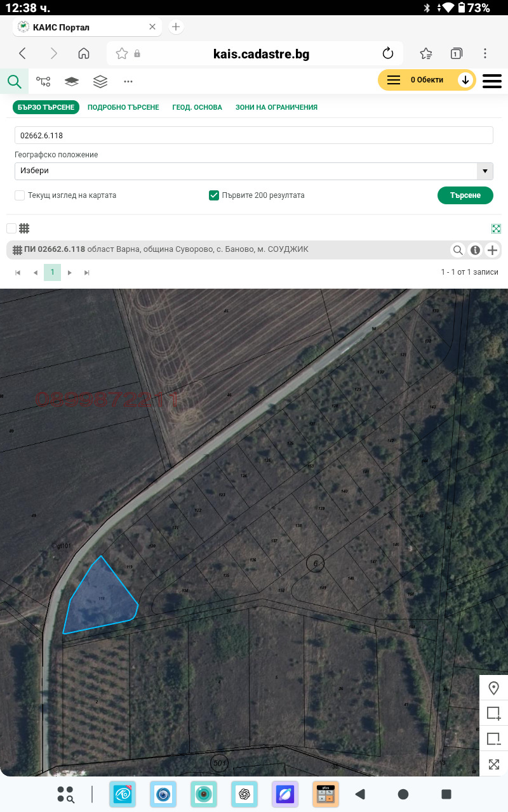Switch to ГЕОД. ОСНОВА tab
Screen dimensions: 508x812
click(197, 107)
